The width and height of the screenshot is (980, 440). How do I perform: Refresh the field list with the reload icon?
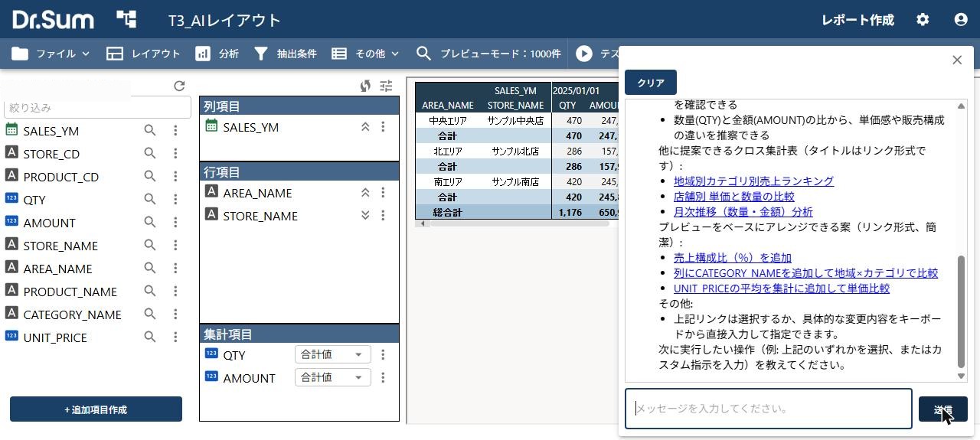(x=179, y=86)
